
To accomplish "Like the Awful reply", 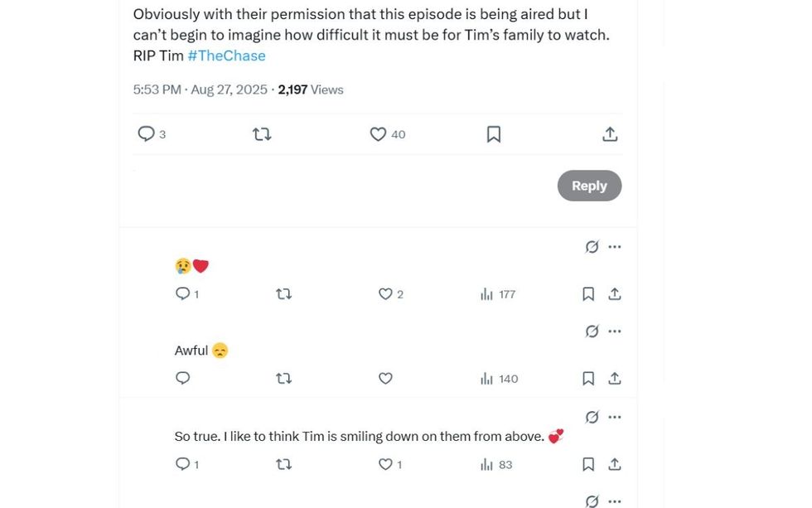I will pyautogui.click(x=384, y=378).
